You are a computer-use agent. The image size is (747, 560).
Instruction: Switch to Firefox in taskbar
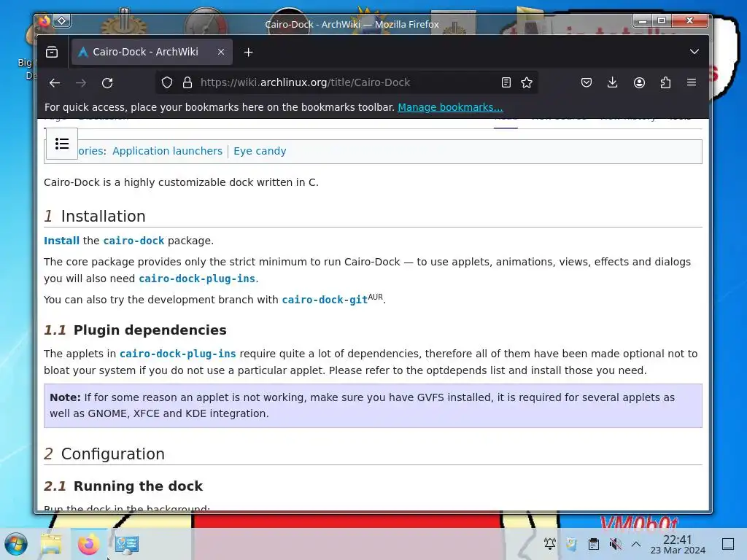(88, 544)
